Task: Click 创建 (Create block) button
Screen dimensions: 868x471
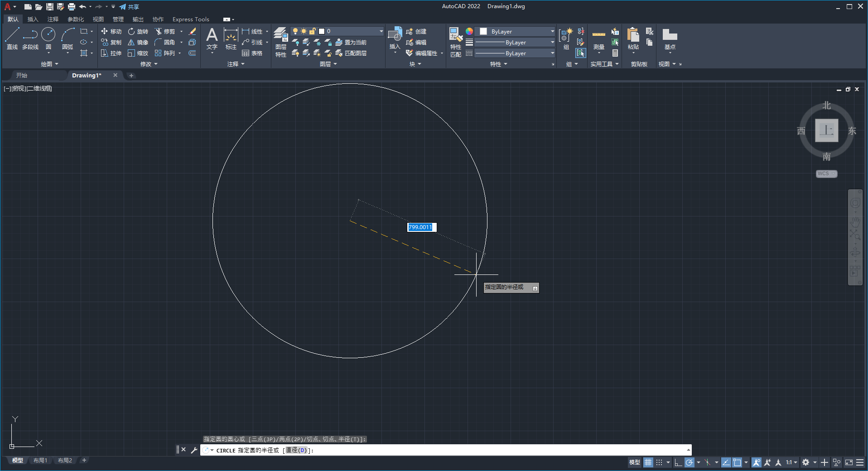Action: click(416, 31)
